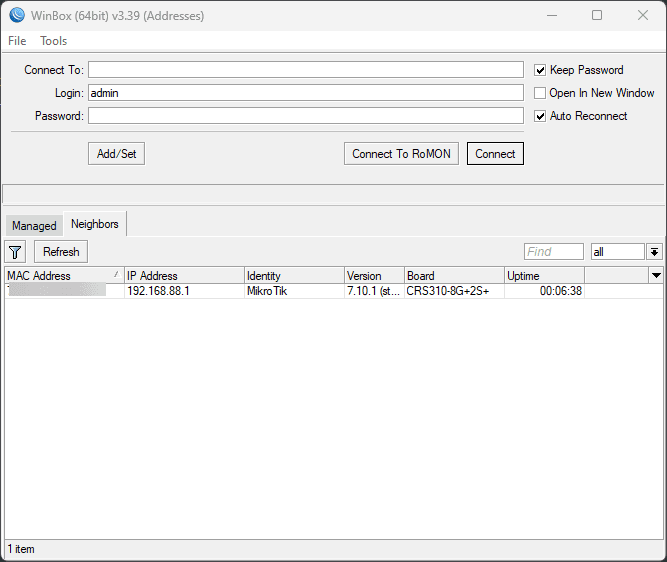Viewport: 667px width, 562px height.
Task: Click the uptime value 00:06:38
Action: coord(544,291)
